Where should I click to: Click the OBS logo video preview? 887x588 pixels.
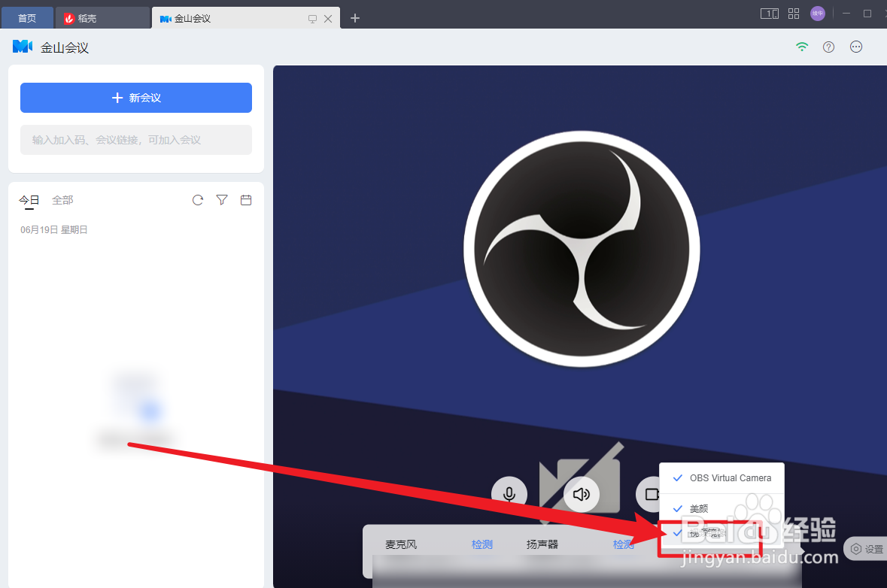pyautogui.click(x=582, y=250)
